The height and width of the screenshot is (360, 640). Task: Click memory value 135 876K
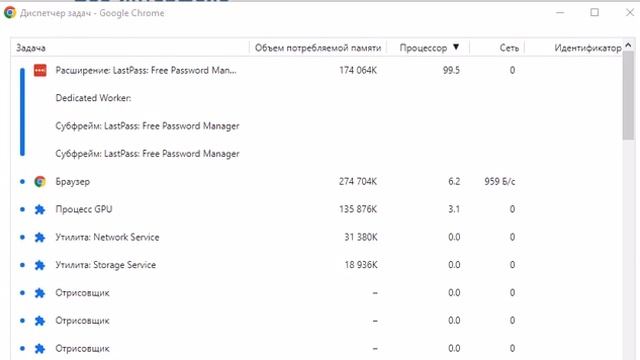pyautogui.click(x=358, y=209)
